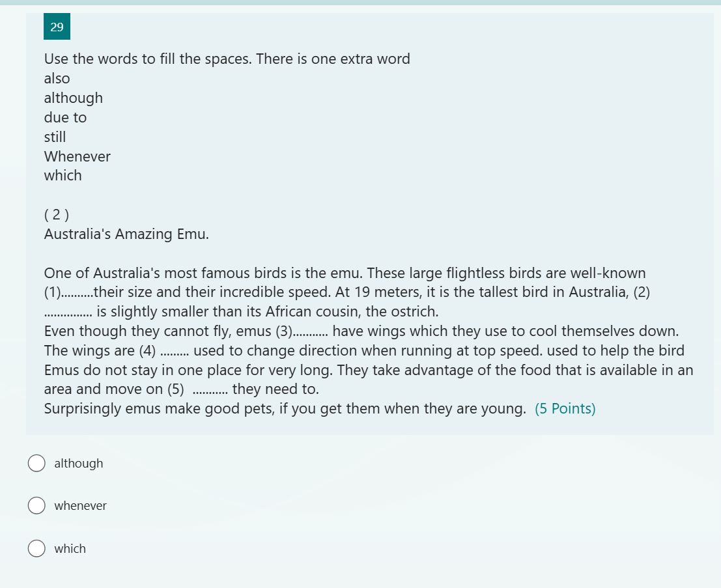Click 'although' in the word list

(74, 98)
